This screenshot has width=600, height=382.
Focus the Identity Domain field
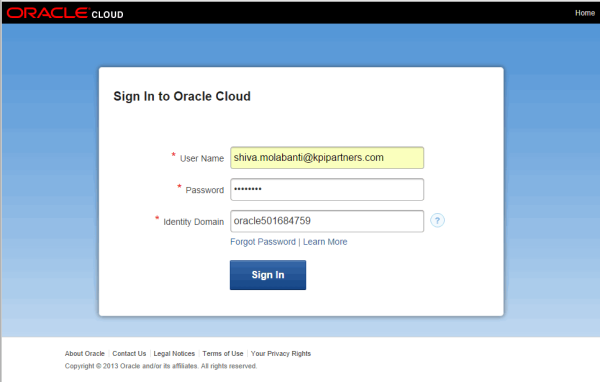[327, 221]
